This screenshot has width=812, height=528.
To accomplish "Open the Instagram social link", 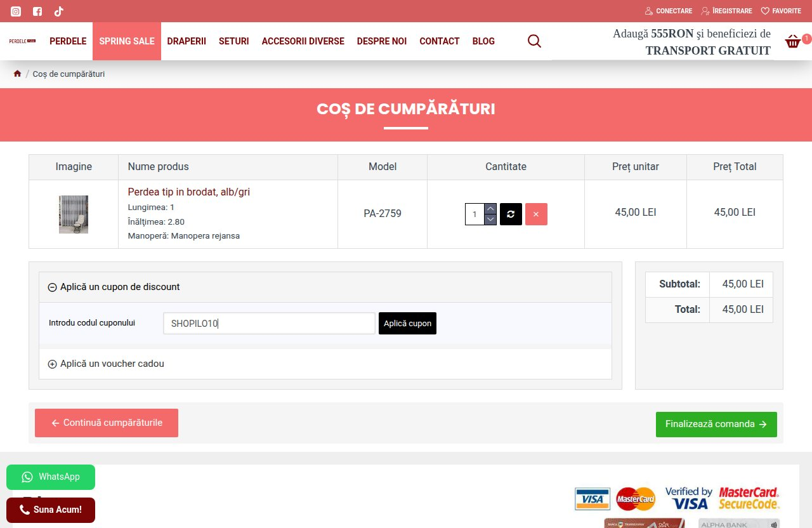I will 16,11.
